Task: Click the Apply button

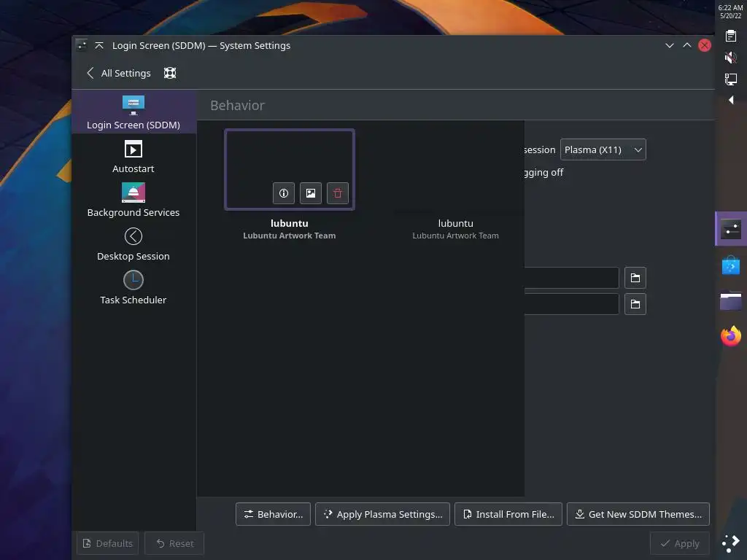Action: coord(680,543)
